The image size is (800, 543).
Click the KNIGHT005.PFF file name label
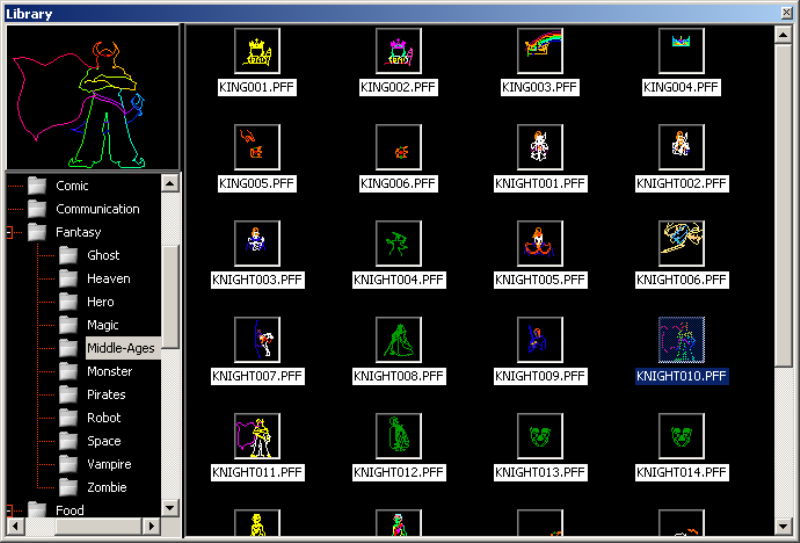coord(540,280)
